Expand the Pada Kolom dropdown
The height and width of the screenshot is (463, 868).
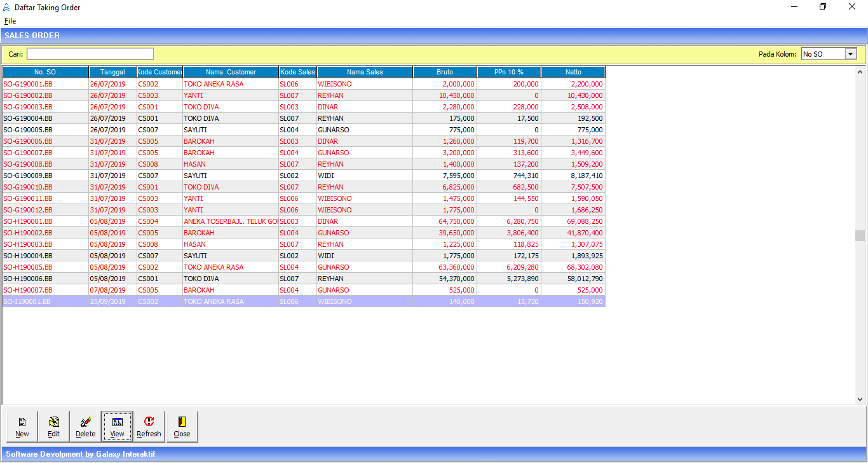tap(851, 54)
